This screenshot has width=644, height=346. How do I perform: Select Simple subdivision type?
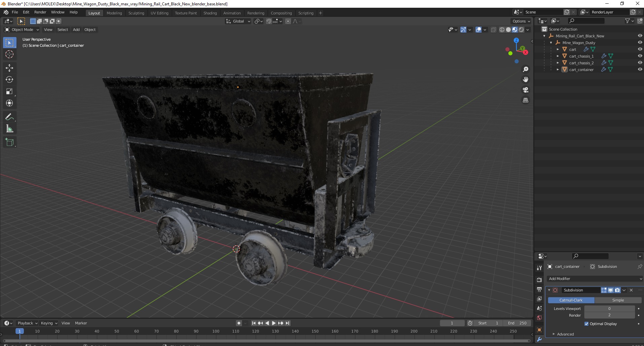tap(618, 300)
